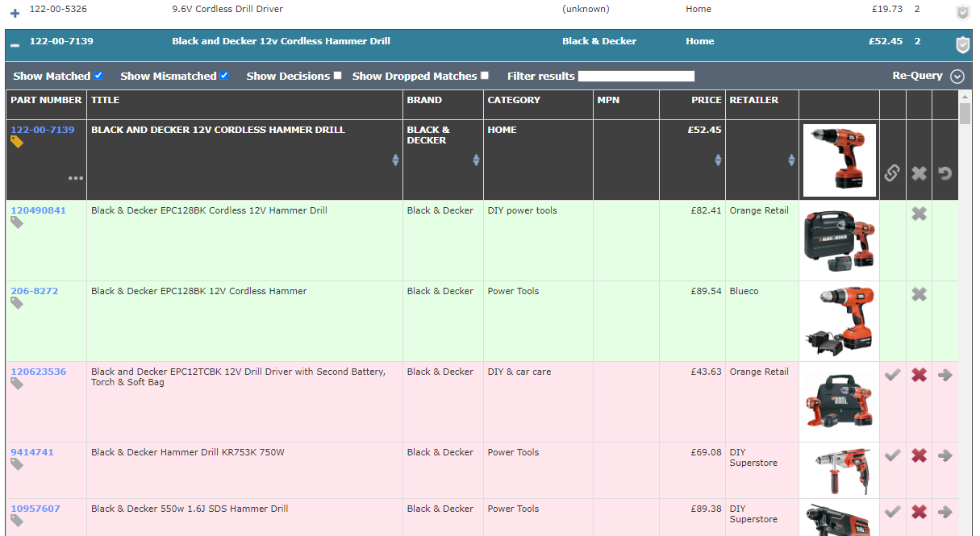The width and height of the screenshot is (980, 536).
Task: Accept match checkmark for SDS Hammer Drill row
Action: pyautogui.click(x=892, y=512)
